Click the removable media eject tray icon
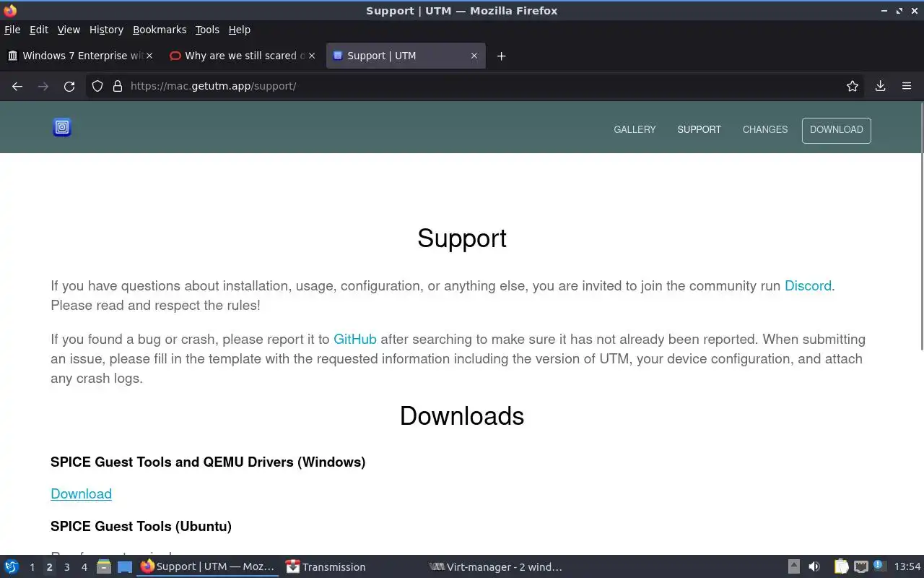Screen dimensions: 924x578 [x=793, y=567]
